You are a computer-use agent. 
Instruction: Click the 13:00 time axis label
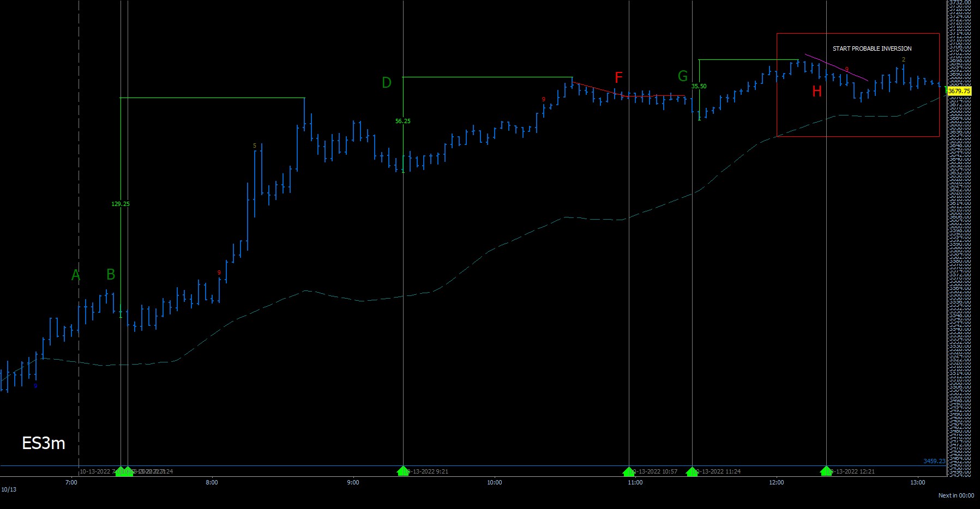pyautogui.click(x=918, y=482)
